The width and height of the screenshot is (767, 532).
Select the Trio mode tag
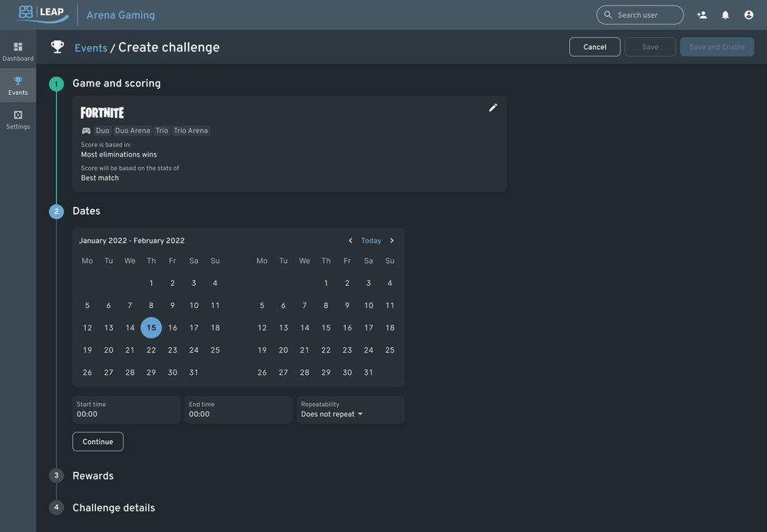pyautogui.click(x=162, y=130)
